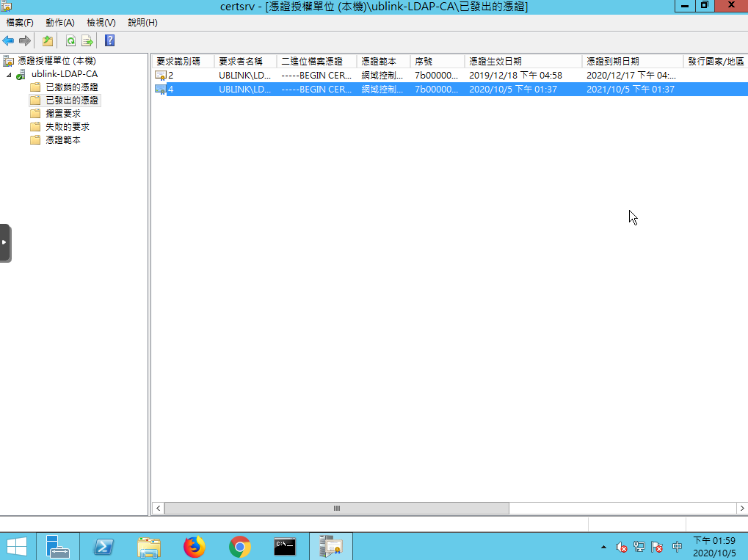This screenshot has width=748, height=560.
Task: Select 已撤銷的憑證 in the tree
Action: [x=72, y=87]
